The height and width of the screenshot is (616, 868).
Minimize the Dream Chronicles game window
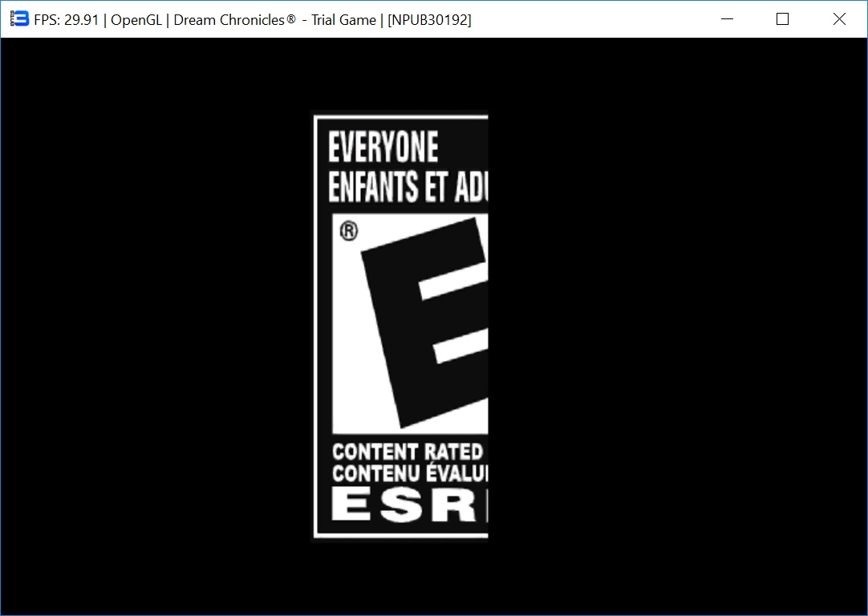(728, 19)
